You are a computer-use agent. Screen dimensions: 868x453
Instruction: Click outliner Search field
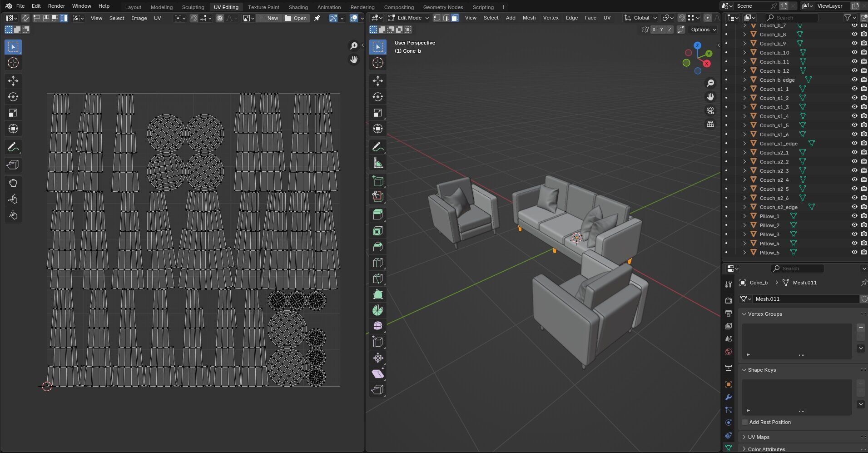[x=791, y=18]
